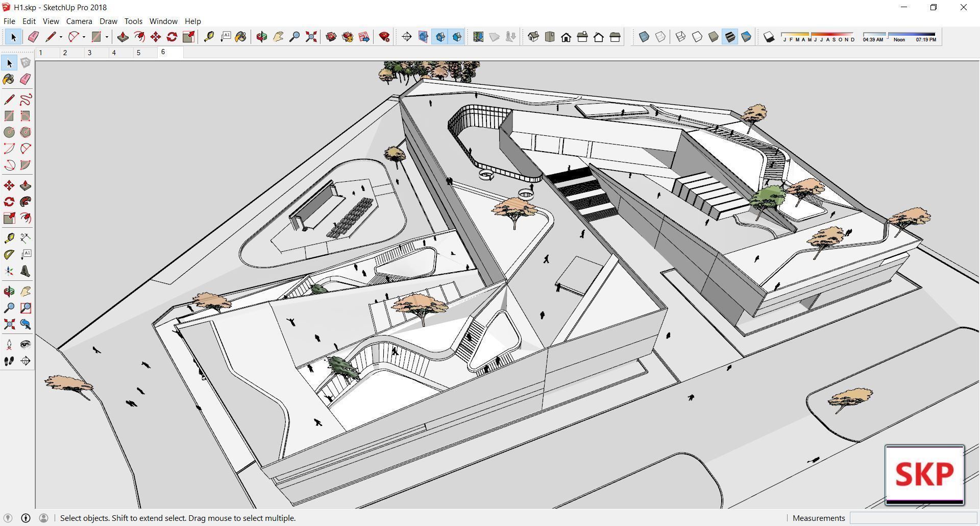Screen dimensions: 980x526
Task: Toggle Display Section Planes
Action: (x=423, y=37)
